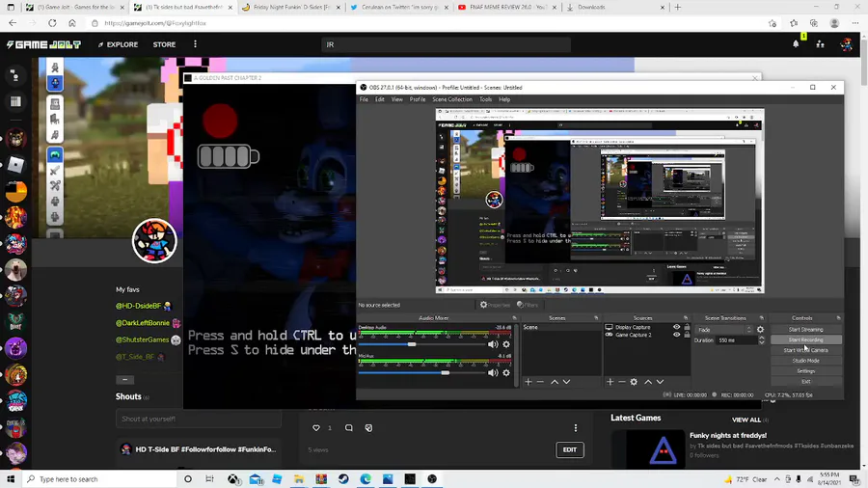Viewport: 868px width, 488px height.
Task: Select Display Capture source row
Action: click(647, 327)
